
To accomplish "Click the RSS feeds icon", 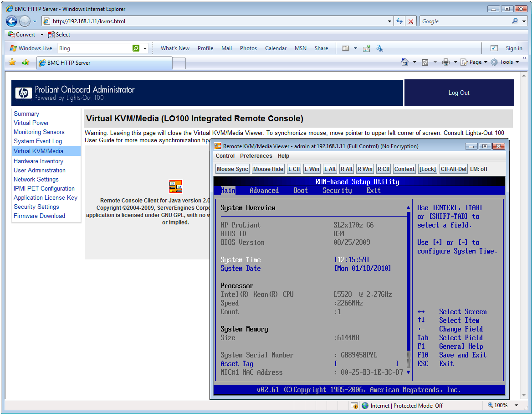I will (425, 62).
